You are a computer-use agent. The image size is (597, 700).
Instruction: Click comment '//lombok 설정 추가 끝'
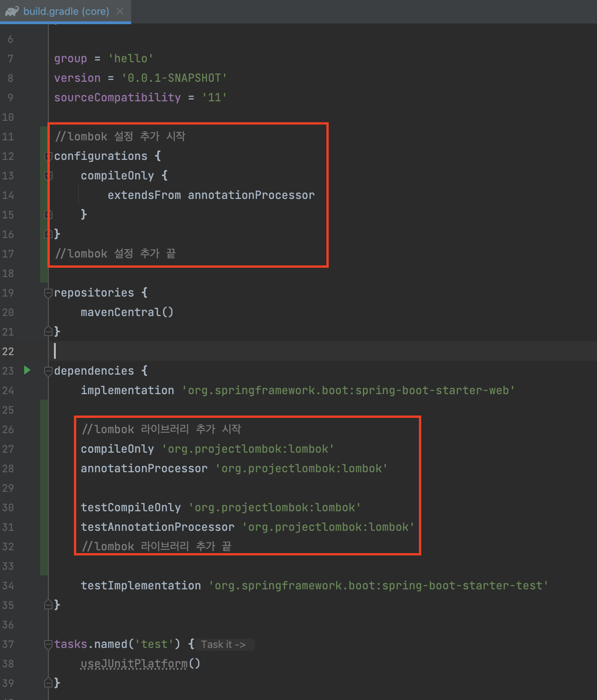pos(115,253)
